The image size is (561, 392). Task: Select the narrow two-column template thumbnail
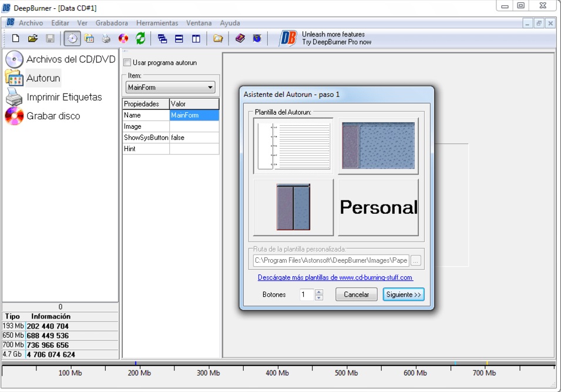point(293,207)
